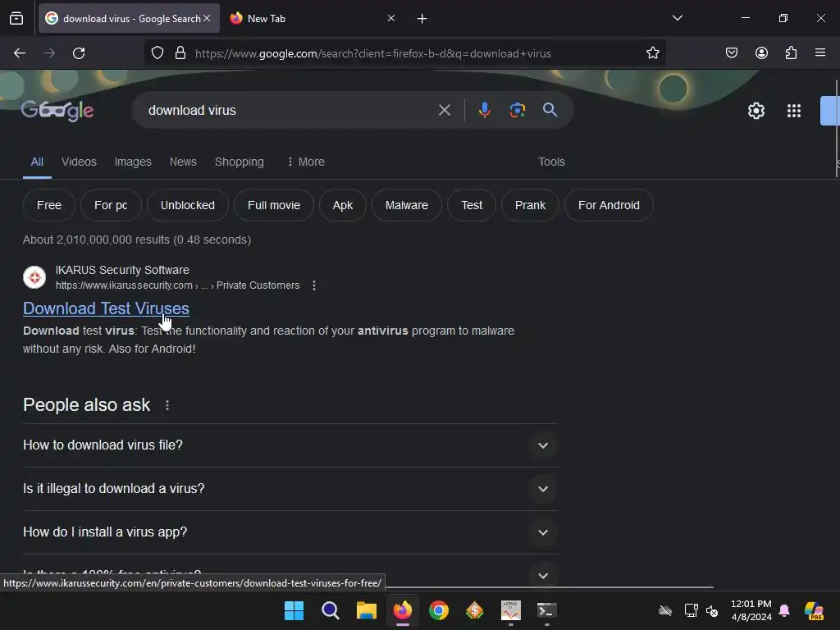Open Google apps grid

click(x=794, y=111)
